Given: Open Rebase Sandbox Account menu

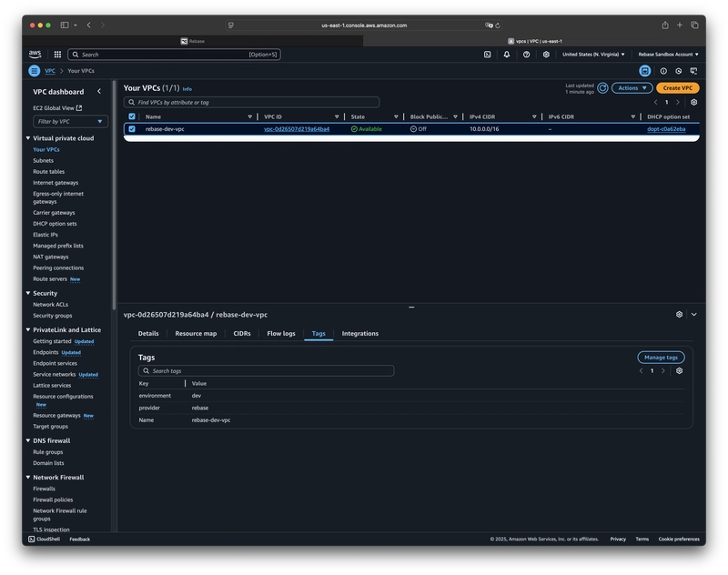Looking at the screenshot, I should [x=668, y=55].
